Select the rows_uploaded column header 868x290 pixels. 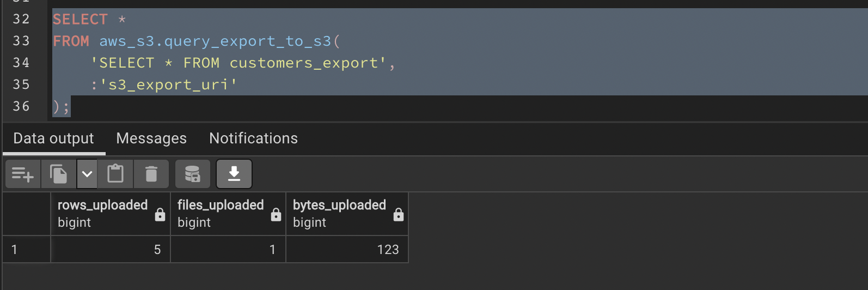pyautogui.click(x=102, y=206)
